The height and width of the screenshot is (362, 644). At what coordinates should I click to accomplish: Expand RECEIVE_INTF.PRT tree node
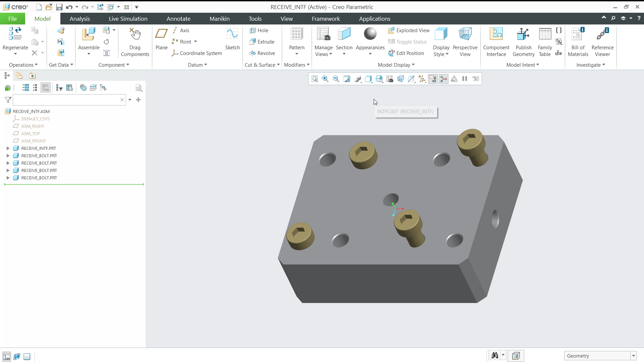(8, 148)
